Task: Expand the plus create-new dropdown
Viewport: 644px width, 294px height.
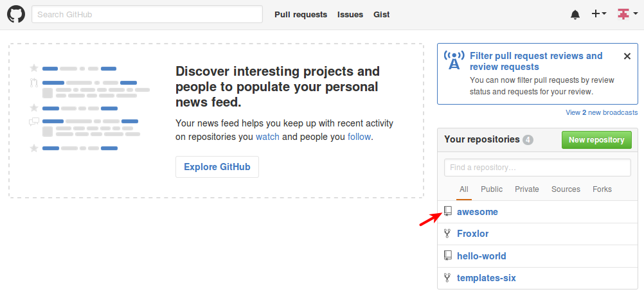Action: point(599,14)
